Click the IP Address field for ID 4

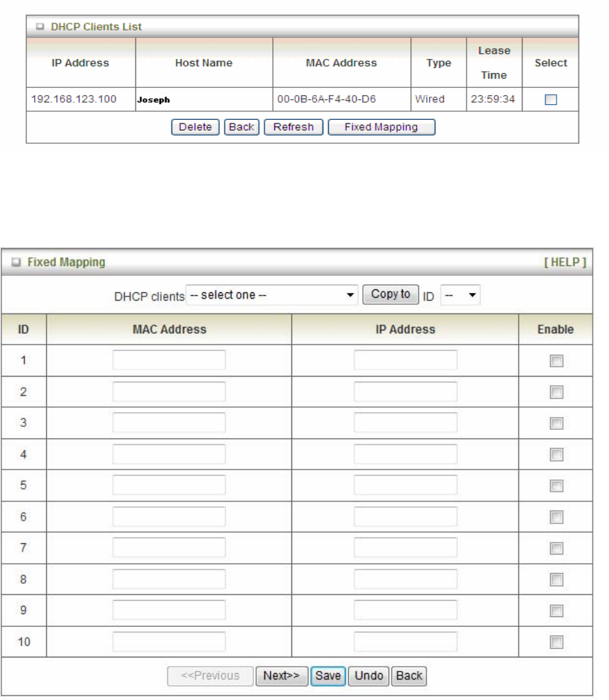[x=405, y=454]
